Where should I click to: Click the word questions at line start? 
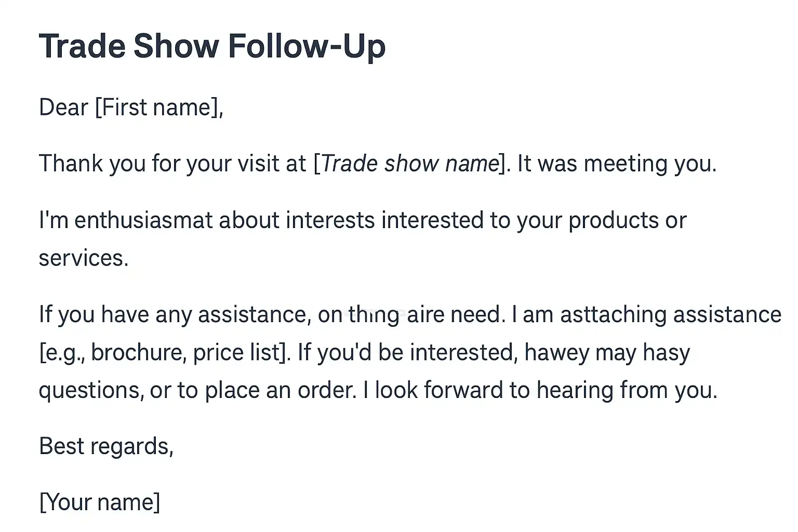coord(91,390)
